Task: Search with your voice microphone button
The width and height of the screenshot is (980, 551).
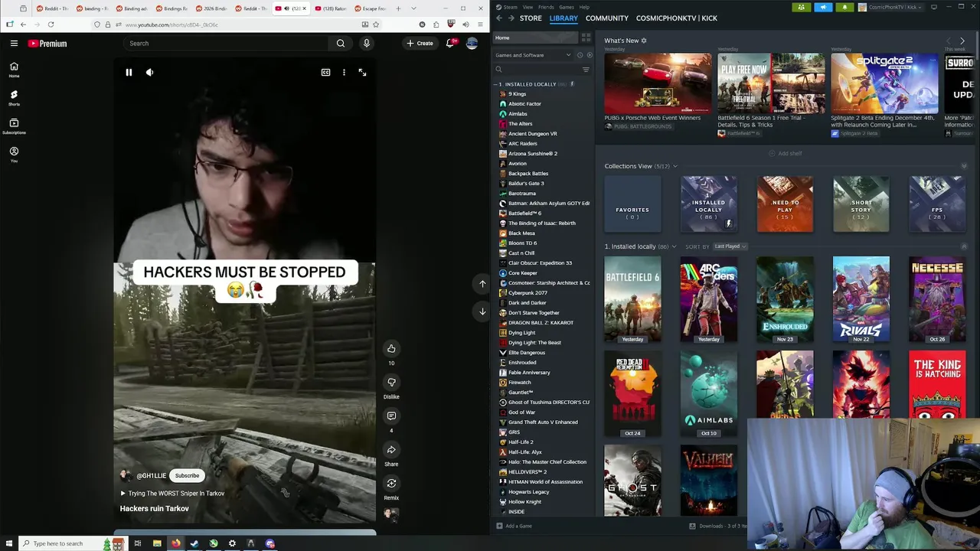Action: (x=367, y=44)
